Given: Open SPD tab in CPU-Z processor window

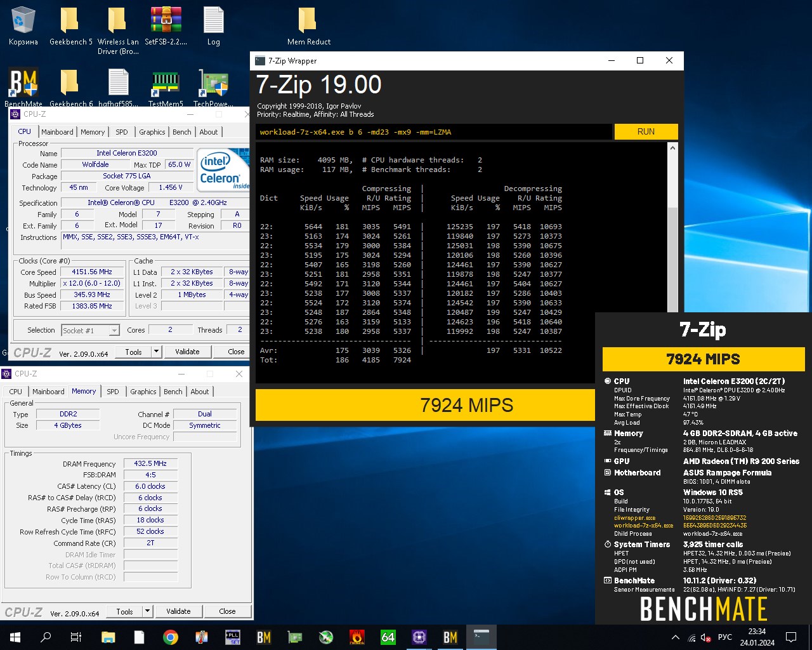Looking at the screenshot, I should (122, 132).
